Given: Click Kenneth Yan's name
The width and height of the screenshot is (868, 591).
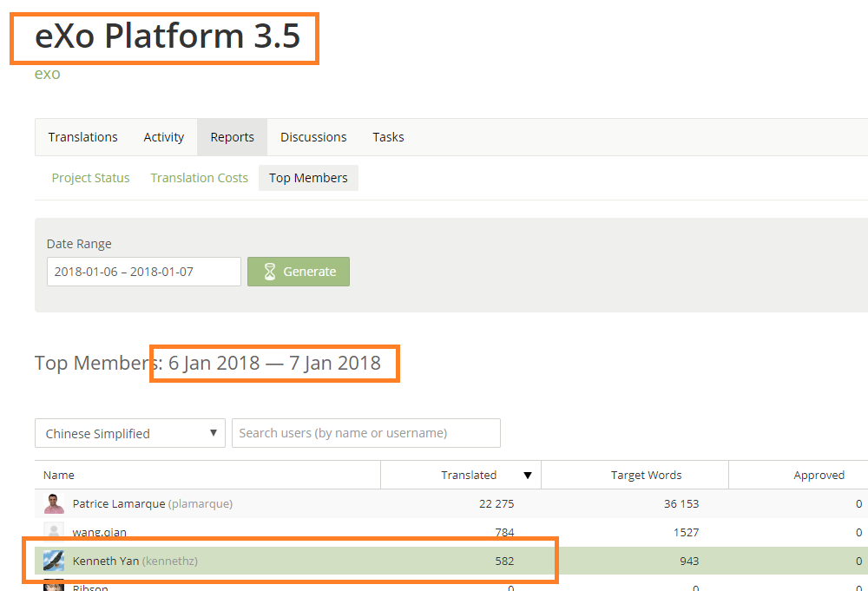Looking at the screenshot, I should pos(106,561).
